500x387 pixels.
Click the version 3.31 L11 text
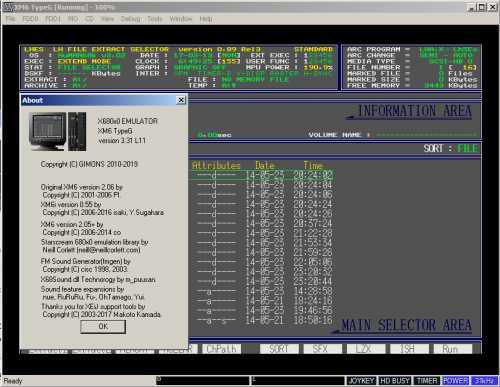(x=122, y=141)
